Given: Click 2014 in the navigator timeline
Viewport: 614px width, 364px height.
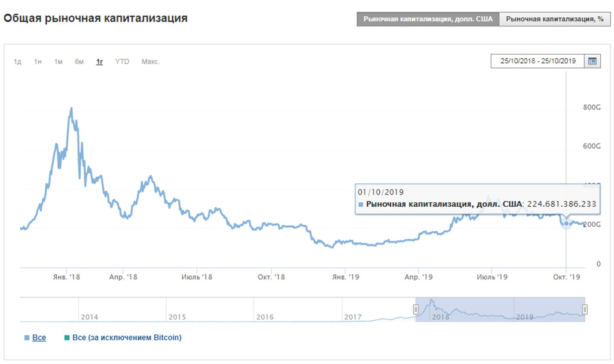Looking at the screenshot, I should pyautogui.click(x=89, y=317).
